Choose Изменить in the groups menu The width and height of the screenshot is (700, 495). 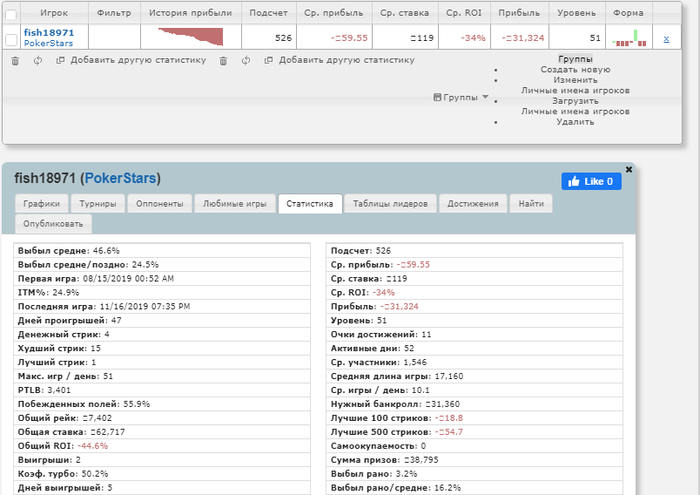(575, 80)
